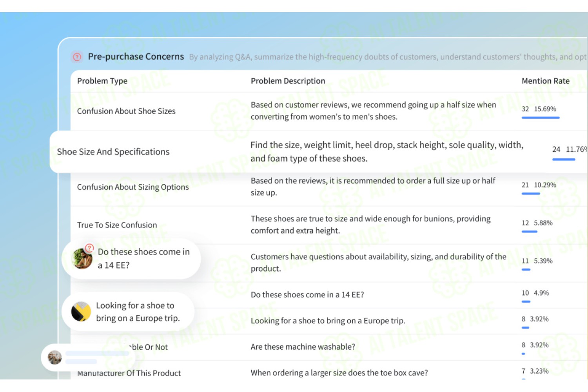This screenshot has width=588, height=392.
Task: Click the mention bar under 5.88%
Action: coord(530,232)
